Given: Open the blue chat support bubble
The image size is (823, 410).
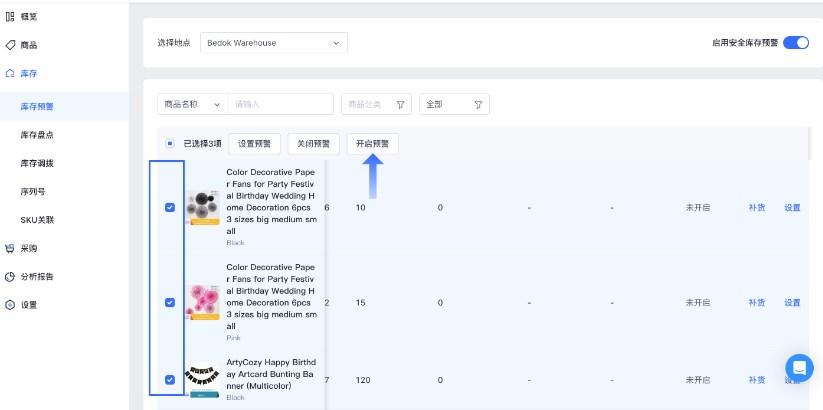Looking at the screenshot, I should [x=799, y=367].
